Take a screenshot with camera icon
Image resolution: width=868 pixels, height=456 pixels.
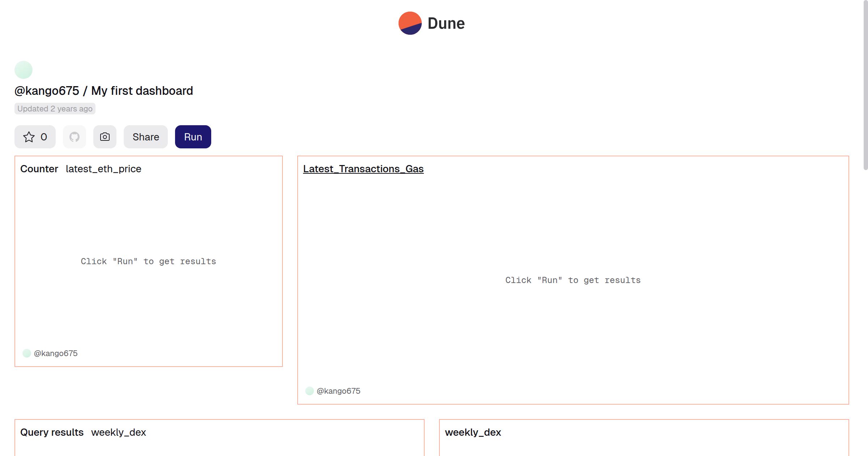[x=105, y=137]
